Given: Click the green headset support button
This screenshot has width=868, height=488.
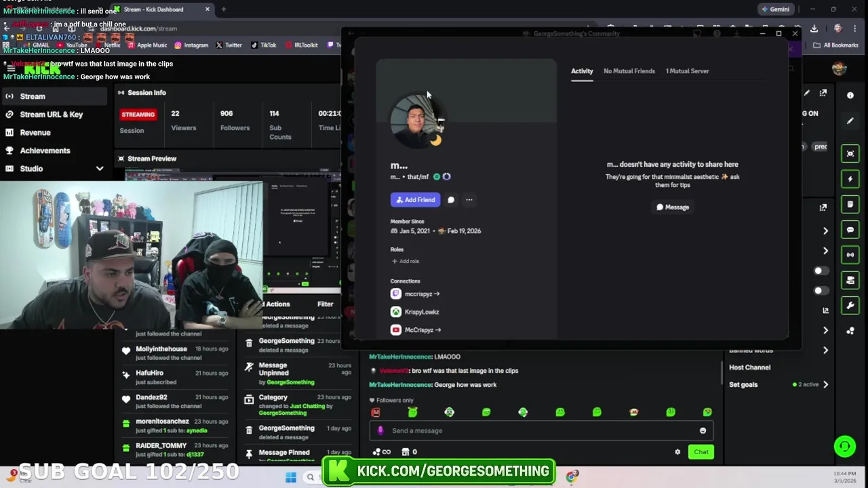Looking at the screenshot, I should (x=845, y=447).
